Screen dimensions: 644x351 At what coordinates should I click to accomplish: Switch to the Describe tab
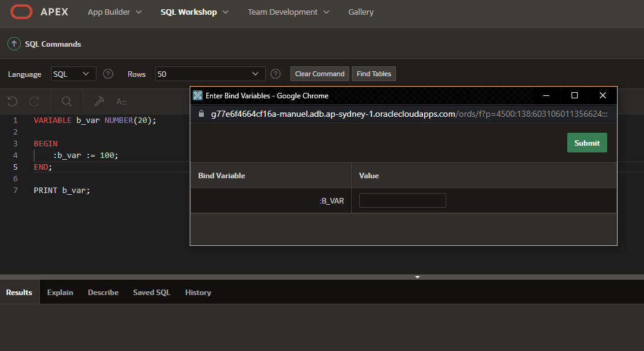click(103, 292)
